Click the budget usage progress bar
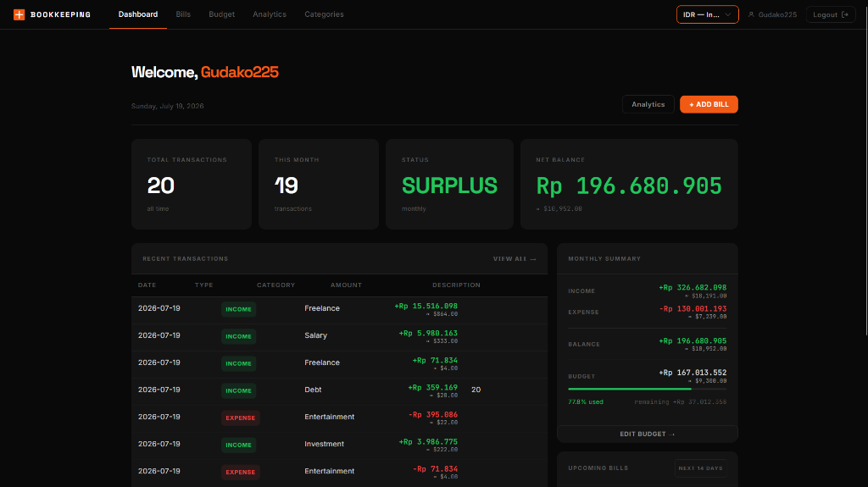 (647, 389)
